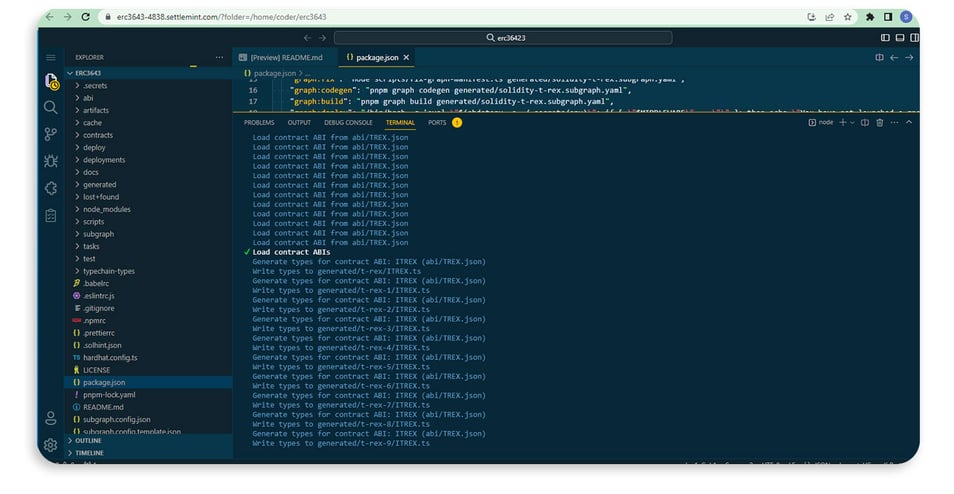This screenshot has height=494, width=954.
Task: Bookmark this page with the star
Action: click(x=848, y=17)
